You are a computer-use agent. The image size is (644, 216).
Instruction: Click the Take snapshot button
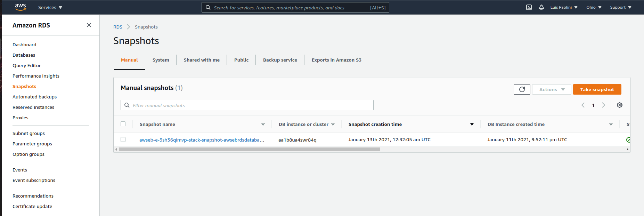(x=597, y=89)
